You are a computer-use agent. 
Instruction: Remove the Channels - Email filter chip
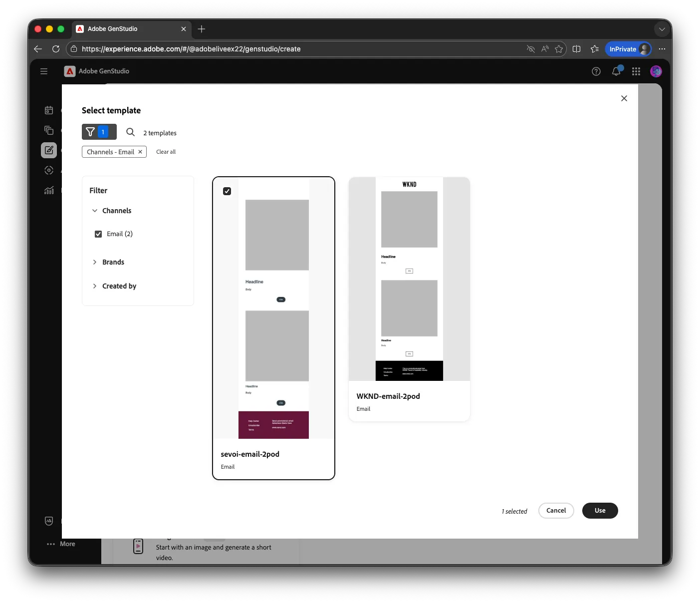(140, 152)
